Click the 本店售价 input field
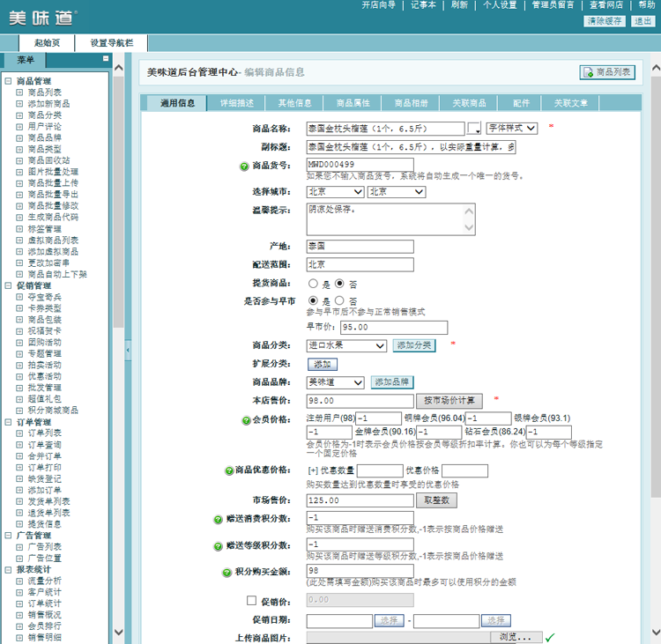 360,401
